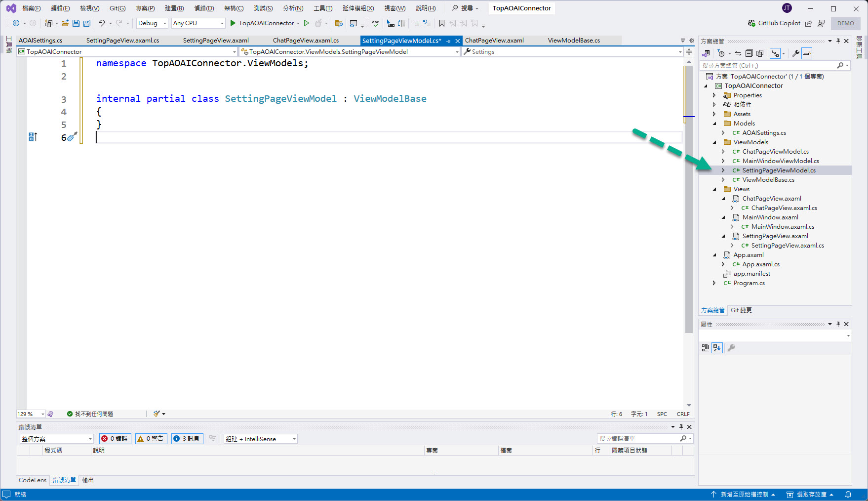The height and width of the screenshot is (501, 868).
Task: Click the notifications bell in the status bar
Action: point(848,495)
